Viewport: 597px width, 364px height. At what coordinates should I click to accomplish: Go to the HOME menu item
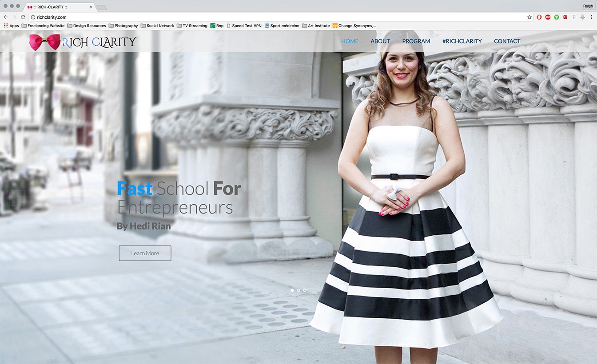click(x=350, y=41)
